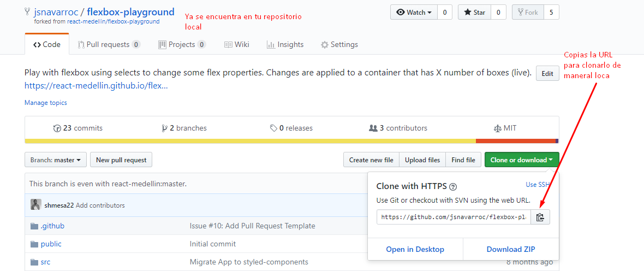Open the Wiki tab
This screenshot has height=271, width=644.
tap(236, 44)
